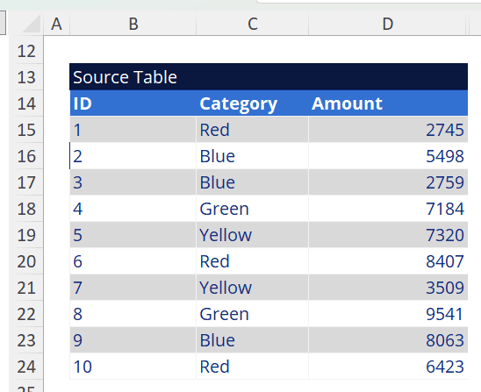The image size is (481, 392).
Task: Click the Green cell in row 18
Action: (x=252, y=209)
